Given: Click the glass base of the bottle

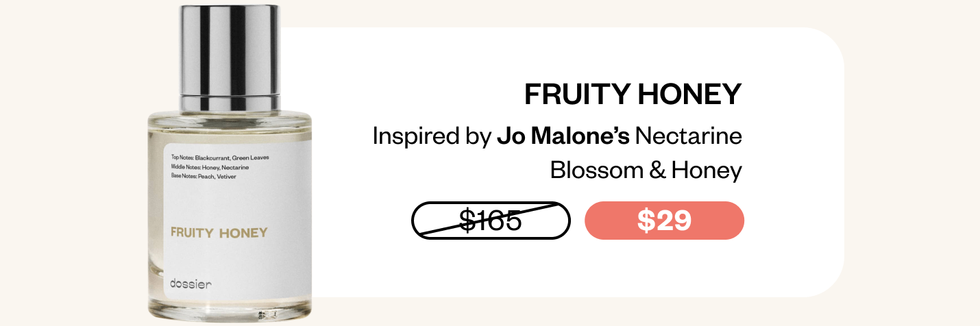Looking at the screenshot, I should click(230, 310).
